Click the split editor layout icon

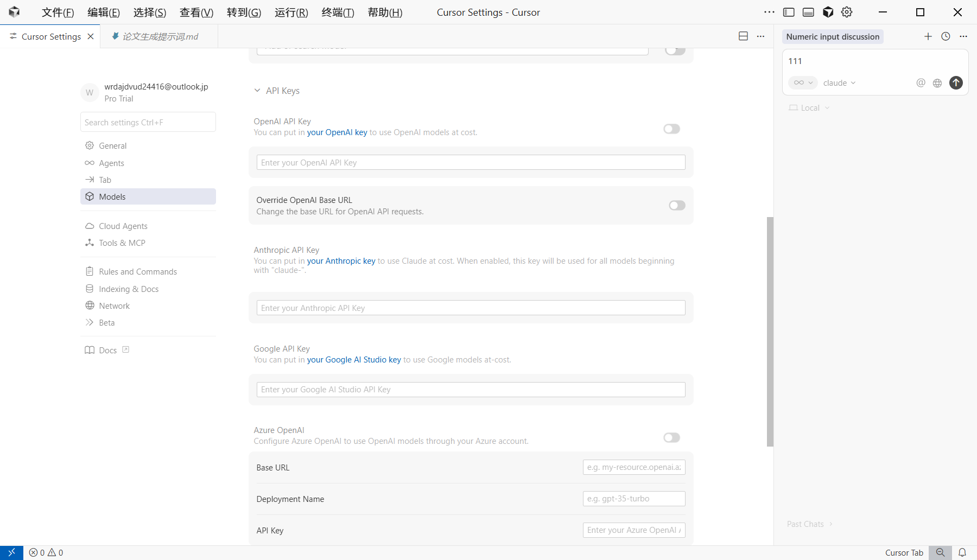743,36
